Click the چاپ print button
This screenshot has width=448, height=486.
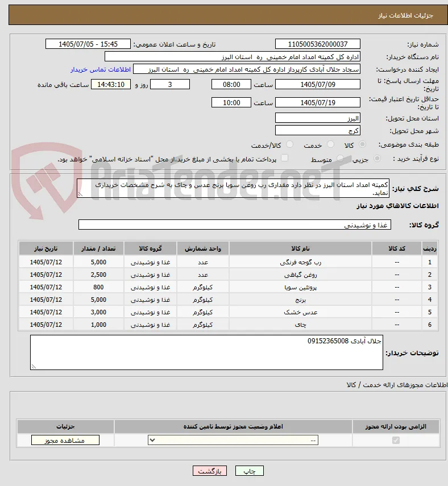(250, 471)
